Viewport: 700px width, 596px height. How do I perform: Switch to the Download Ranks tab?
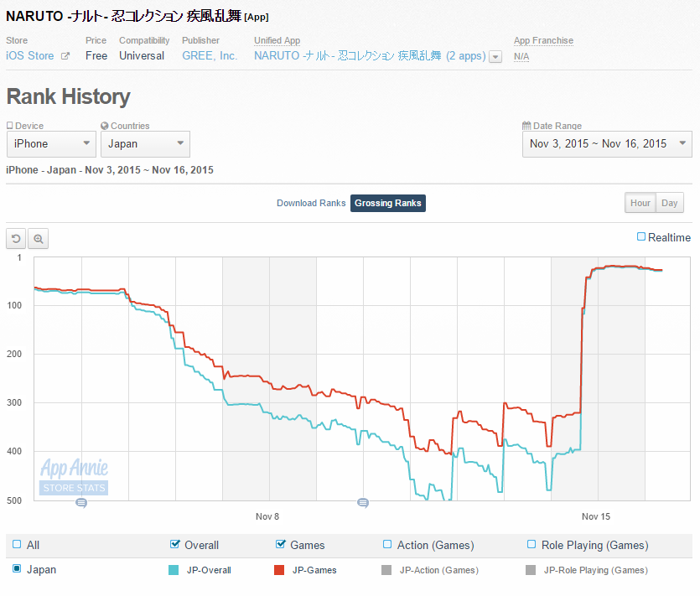point(311,203)
